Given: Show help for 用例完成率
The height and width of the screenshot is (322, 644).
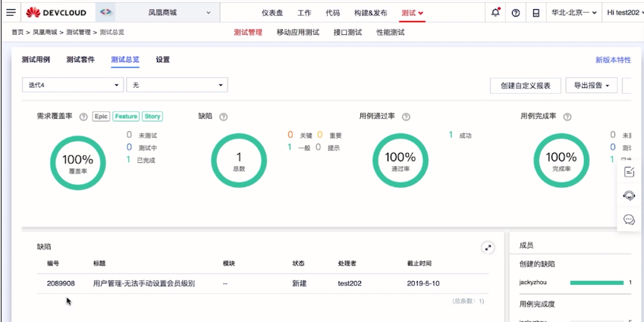Looking at the screenshot, I should [567, 117].
